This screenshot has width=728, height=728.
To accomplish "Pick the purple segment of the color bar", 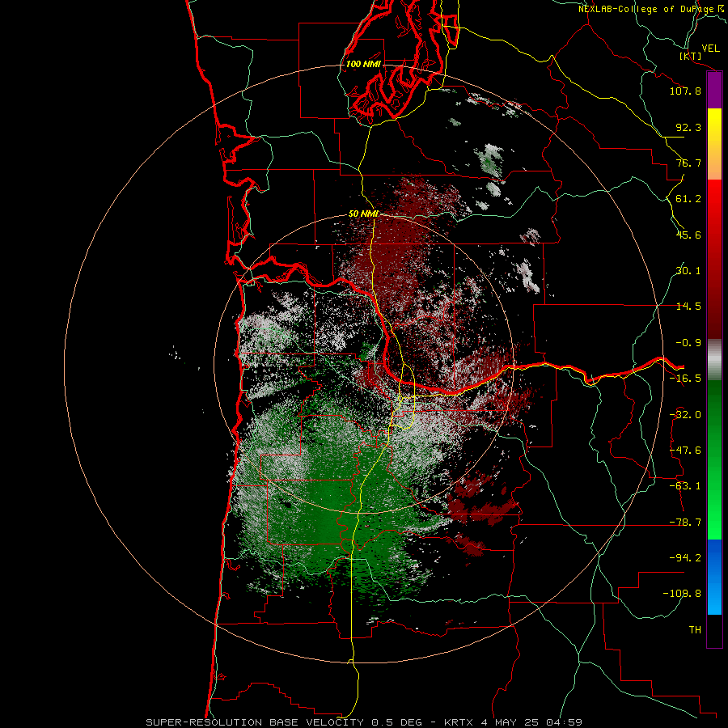I will click(714, 91).
